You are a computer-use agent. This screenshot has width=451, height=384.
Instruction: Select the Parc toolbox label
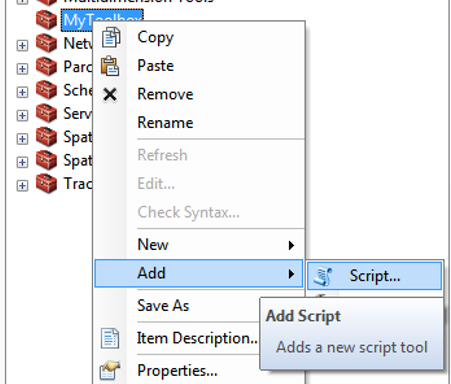78,67
